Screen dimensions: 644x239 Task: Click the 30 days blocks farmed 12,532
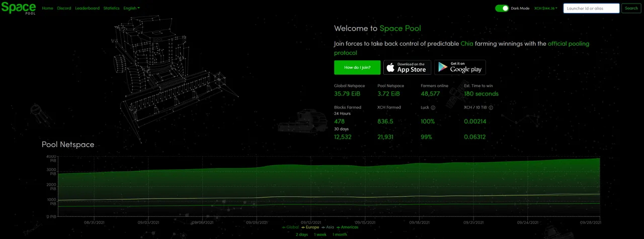[x=343, y=137]
